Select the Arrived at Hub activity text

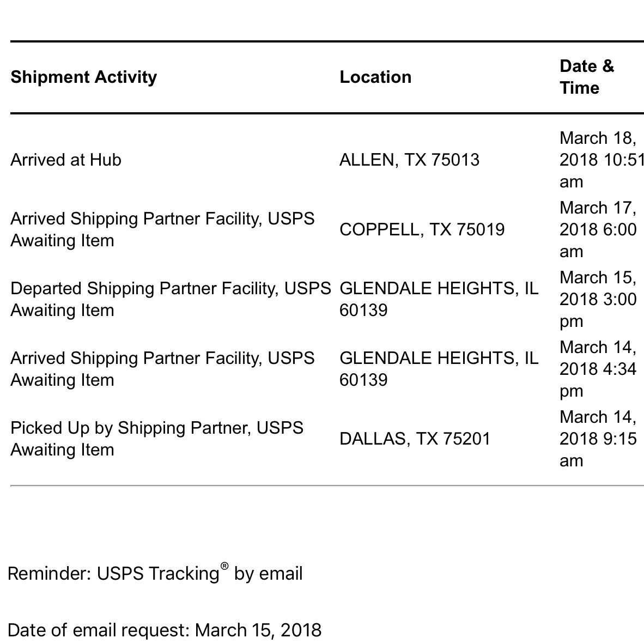tap(66, 160)
